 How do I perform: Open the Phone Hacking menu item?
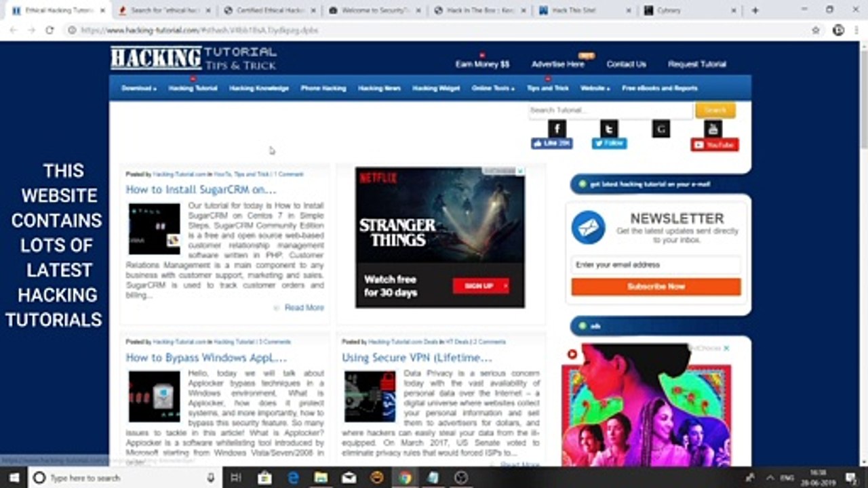pos(323,88)
